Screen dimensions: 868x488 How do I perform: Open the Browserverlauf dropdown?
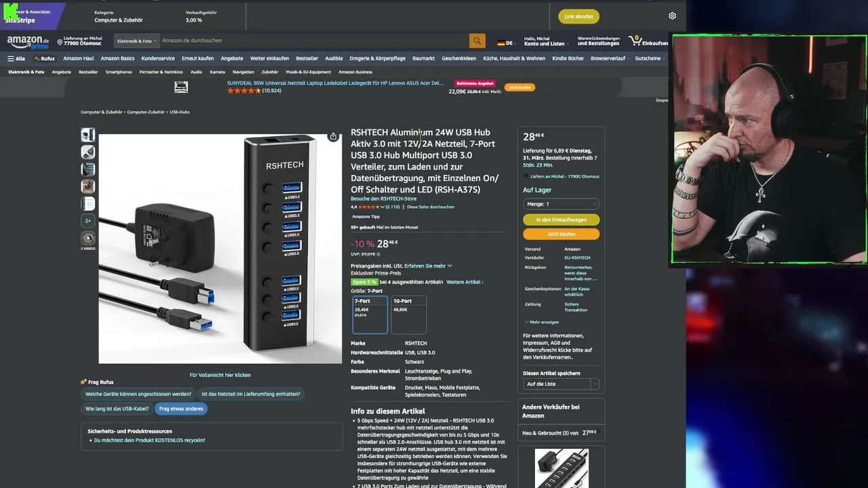click(609, 58)
